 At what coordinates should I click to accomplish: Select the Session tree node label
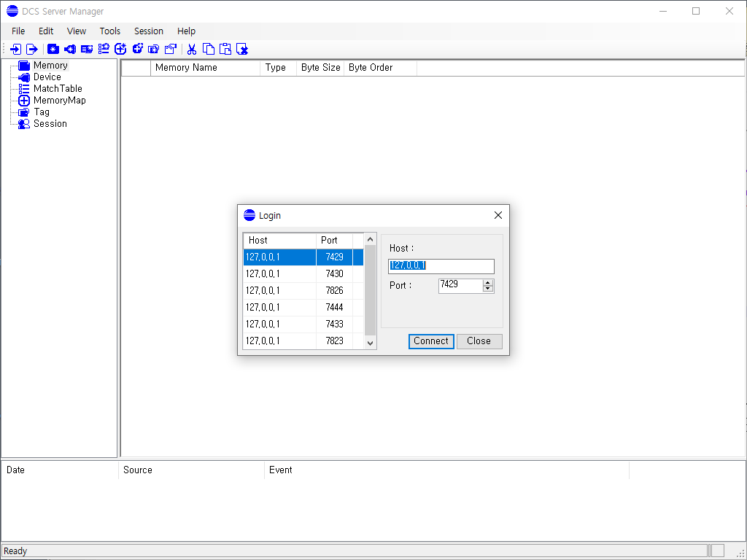50,124
